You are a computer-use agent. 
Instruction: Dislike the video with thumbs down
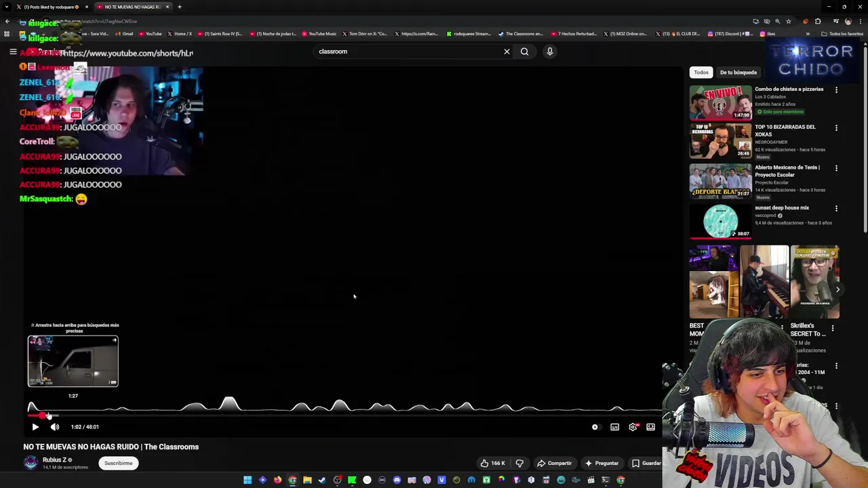(x=519, y=463)
